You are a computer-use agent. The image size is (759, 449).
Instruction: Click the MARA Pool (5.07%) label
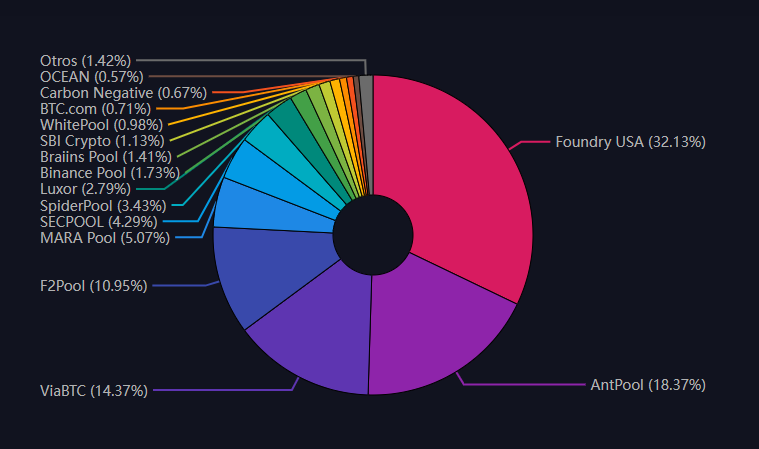coord(105,237)
